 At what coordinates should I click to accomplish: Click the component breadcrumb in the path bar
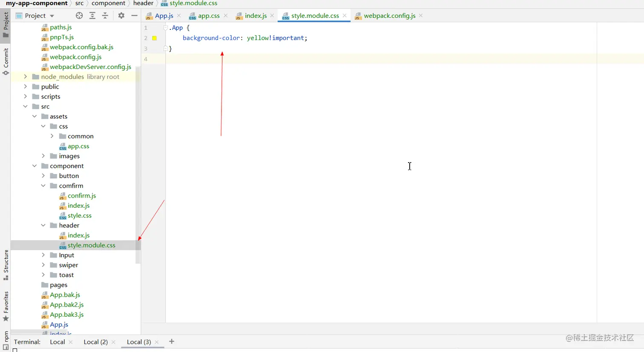tap(108, 3)
